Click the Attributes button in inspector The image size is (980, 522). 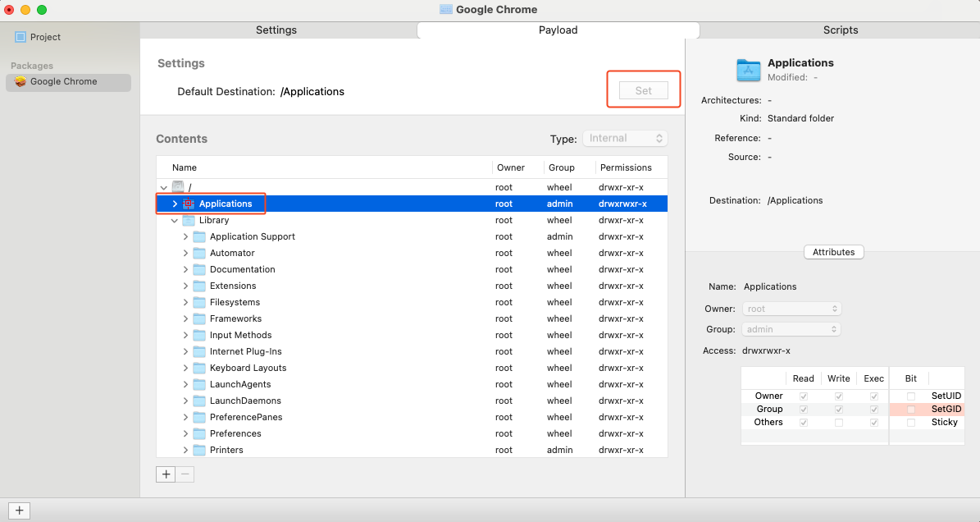(833, 252)
